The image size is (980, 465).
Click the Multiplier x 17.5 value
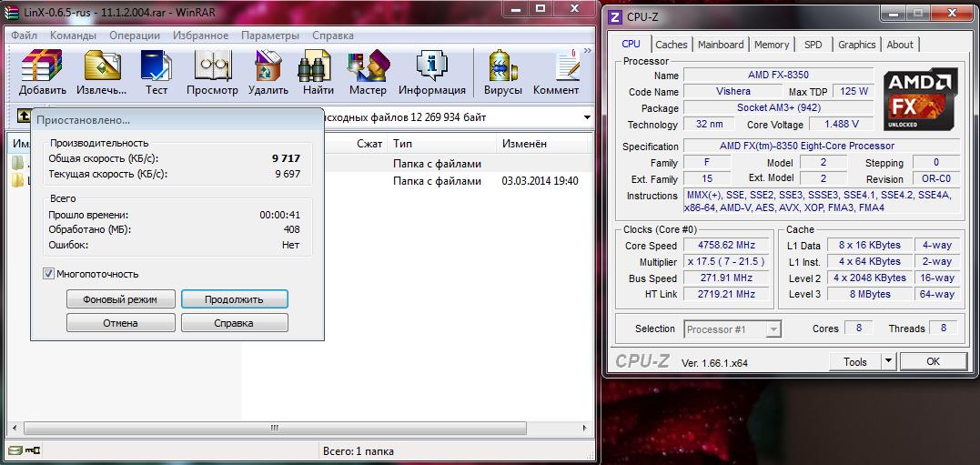coord(726,261)
